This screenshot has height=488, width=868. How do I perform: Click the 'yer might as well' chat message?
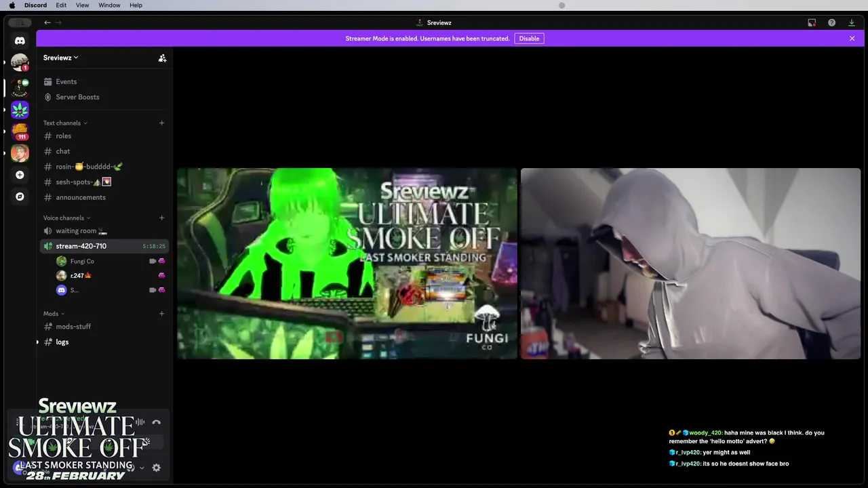(x=709, y=453)
